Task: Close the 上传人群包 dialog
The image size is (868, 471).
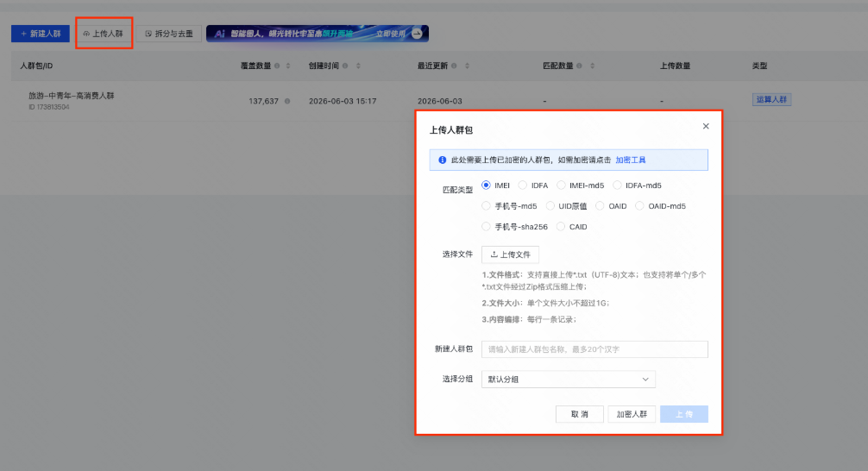Action: coord(706,126)
